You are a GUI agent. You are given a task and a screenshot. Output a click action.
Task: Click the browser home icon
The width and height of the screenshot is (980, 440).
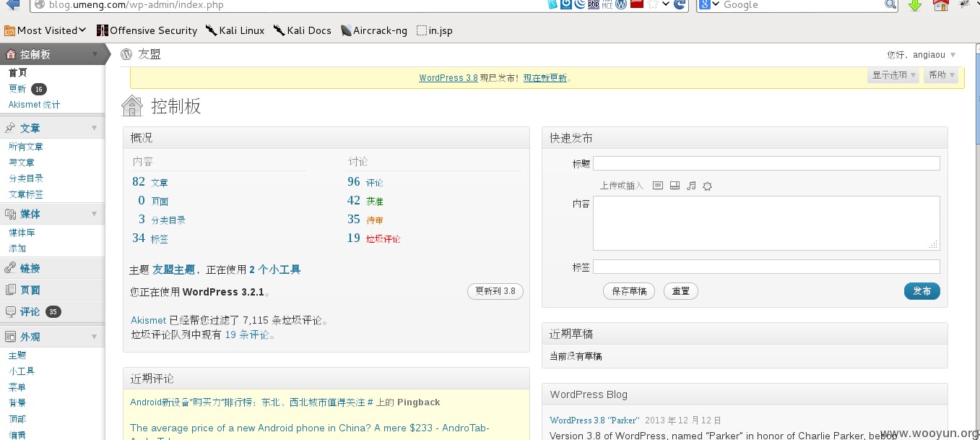(x=940, y=5)
